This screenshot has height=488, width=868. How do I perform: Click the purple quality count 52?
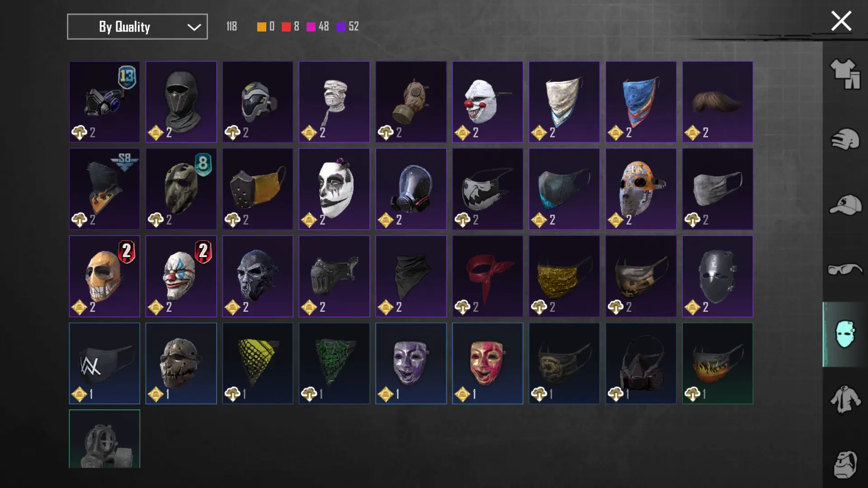point(354,27)
